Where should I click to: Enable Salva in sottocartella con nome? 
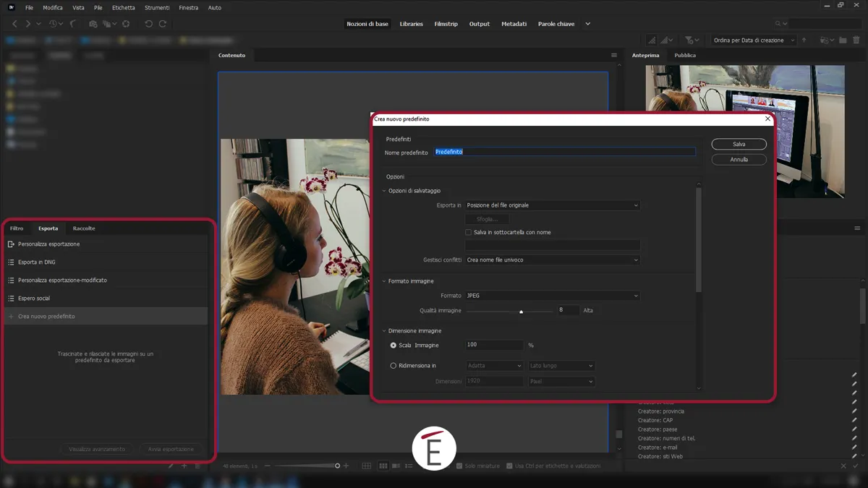click(x=468, y=232)
